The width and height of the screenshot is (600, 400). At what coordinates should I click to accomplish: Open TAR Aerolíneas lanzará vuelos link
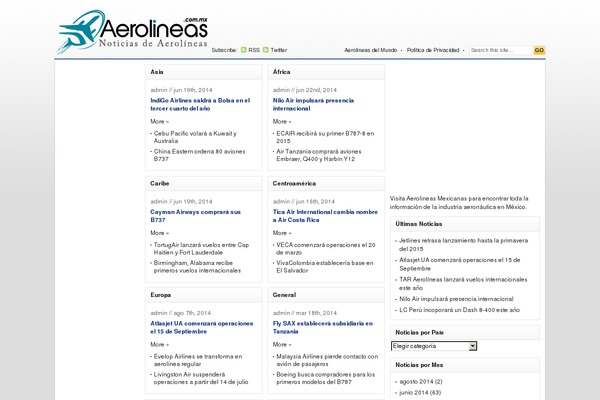(463, 284)
